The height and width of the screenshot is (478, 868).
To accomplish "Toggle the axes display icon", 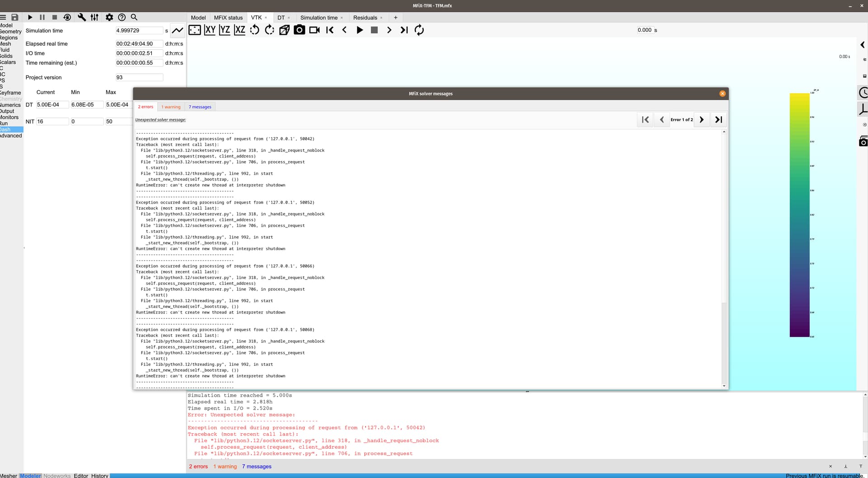I will point(863,109).
